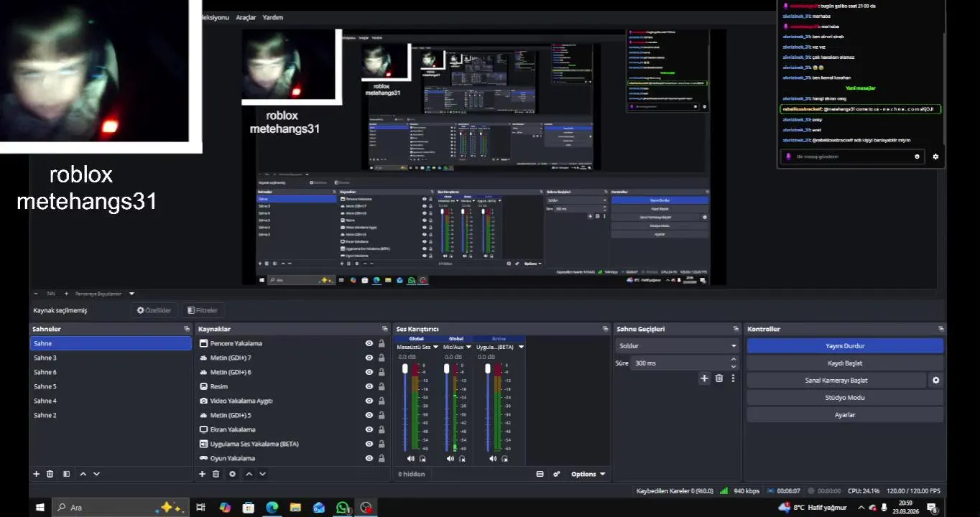
Task: Toggle lock on Uygulama Ses Yakalama (BETA)
Action: [382, 444]
